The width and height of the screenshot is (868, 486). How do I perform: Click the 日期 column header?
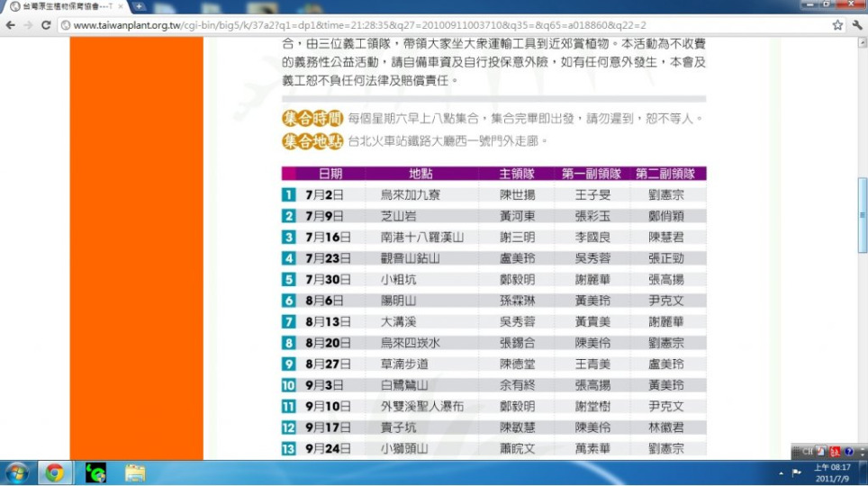pyautogui.click(x=330, y=174)
